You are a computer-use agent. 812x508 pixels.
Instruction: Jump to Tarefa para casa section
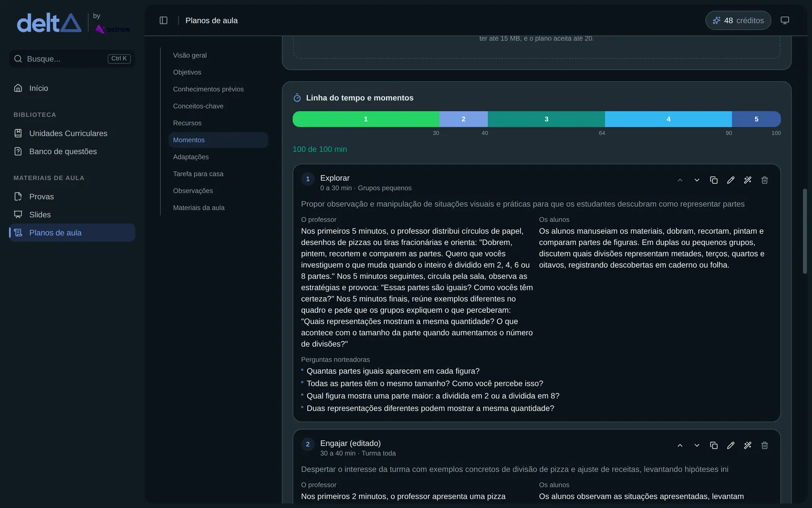(218, 174)
